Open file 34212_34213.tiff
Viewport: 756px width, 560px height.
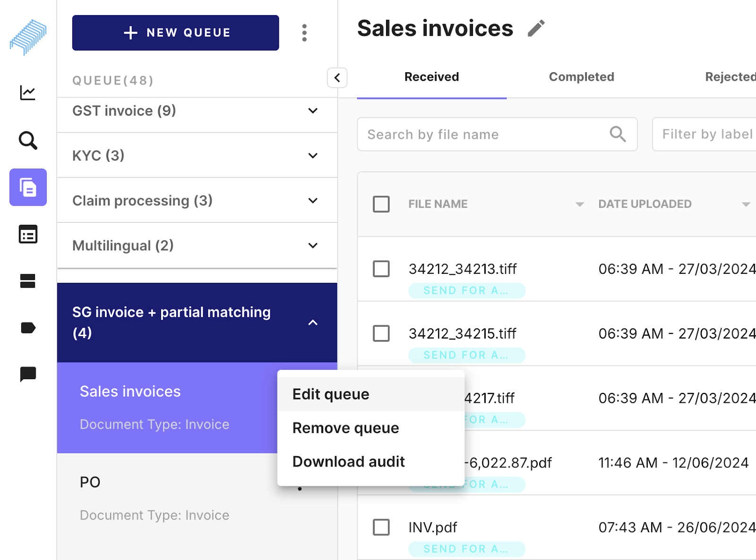(x=463, y=269)
